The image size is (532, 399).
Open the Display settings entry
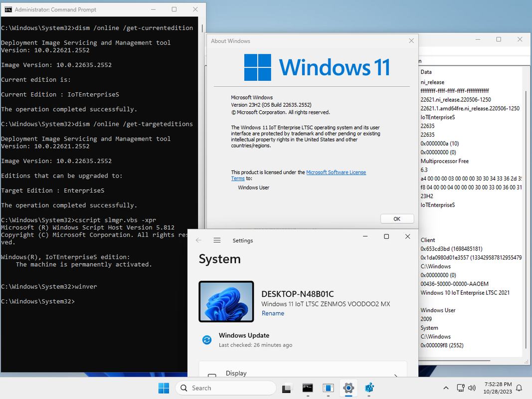click(x=303, y=370)
